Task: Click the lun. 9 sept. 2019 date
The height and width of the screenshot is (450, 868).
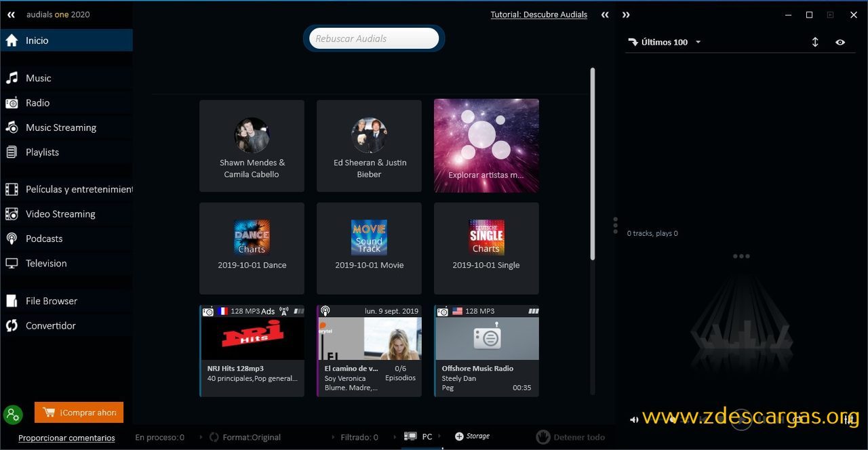Action: [391, 311]
